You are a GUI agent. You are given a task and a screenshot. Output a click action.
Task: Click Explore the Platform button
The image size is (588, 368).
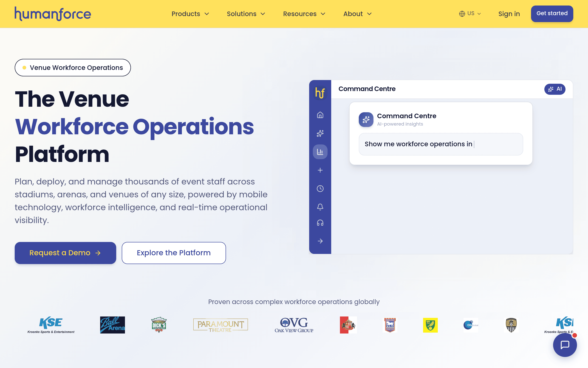(174, 253)
